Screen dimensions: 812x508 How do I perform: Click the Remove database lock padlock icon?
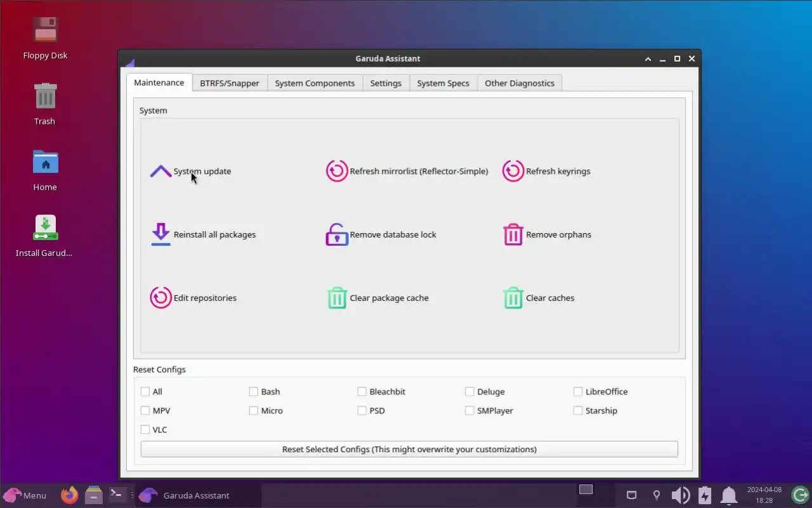337,234
